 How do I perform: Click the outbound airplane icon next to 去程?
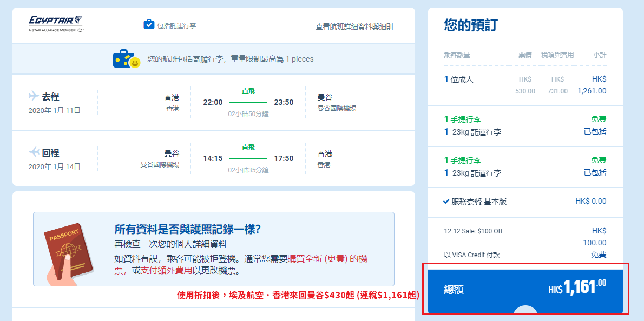click(33, 96)
